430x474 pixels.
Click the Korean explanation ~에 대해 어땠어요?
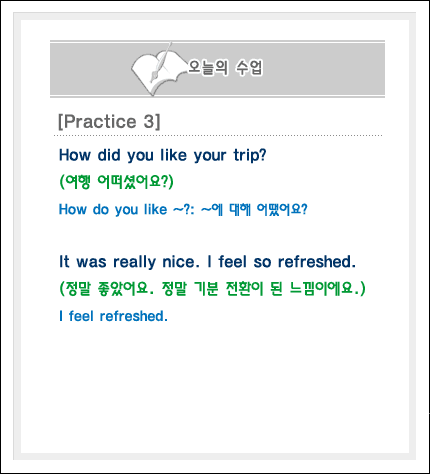click(x=254, y=210)
